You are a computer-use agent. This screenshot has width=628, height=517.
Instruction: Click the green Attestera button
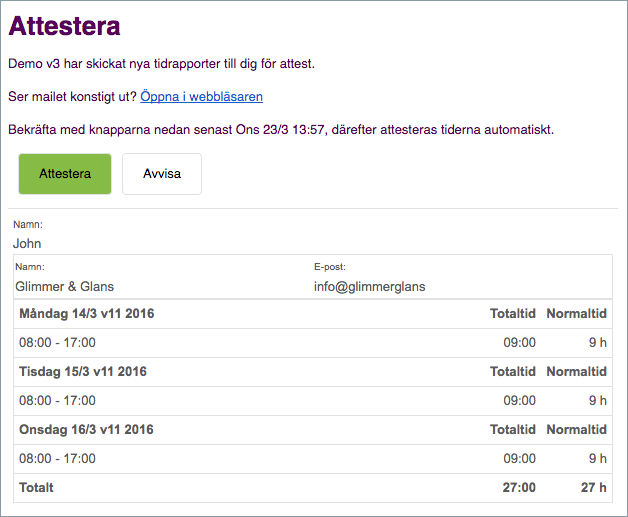[x=65, y=174]
